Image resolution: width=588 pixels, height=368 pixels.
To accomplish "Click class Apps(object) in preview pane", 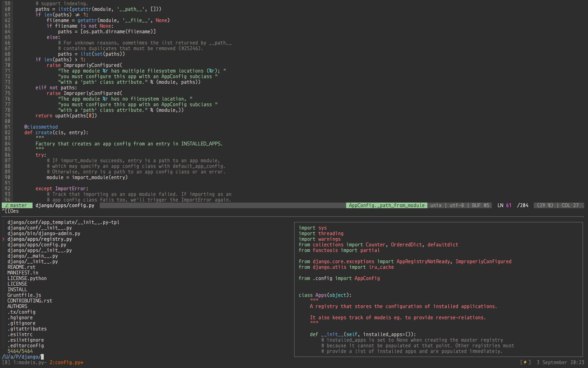I will click(325, 295).
